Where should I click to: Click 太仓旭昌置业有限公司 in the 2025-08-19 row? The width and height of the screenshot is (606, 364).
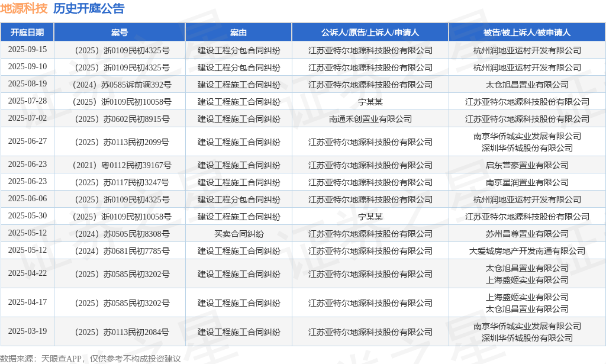point(527,85)
